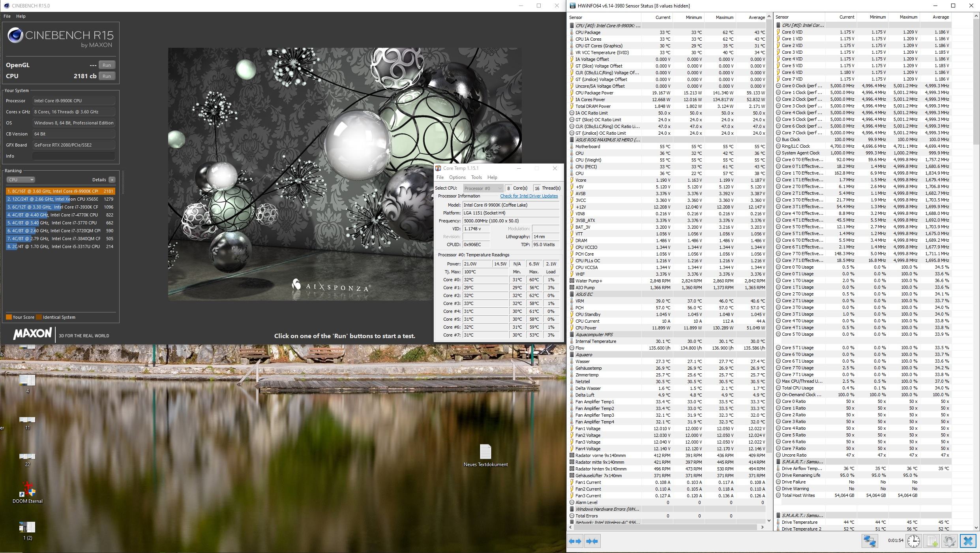Click fan icon beside Radator vorne 9x140mm
The image size is (980, 553).
click(x=572, y=455)
